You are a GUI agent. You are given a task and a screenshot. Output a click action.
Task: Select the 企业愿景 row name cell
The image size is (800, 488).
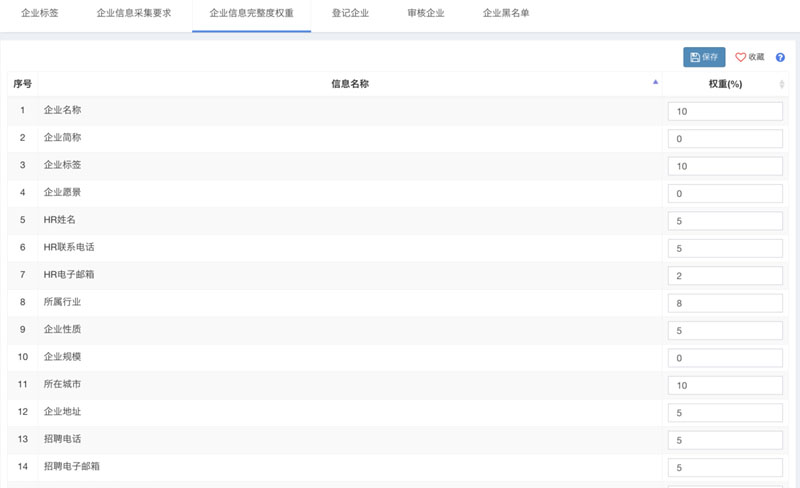coord(350,192)
